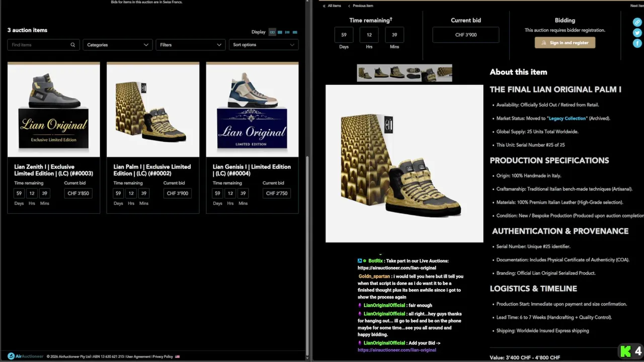The height and width of the screenshot is (362, 644).
Task: Click the AirAuctioneer logo in the footer
Action: (26, 356)
